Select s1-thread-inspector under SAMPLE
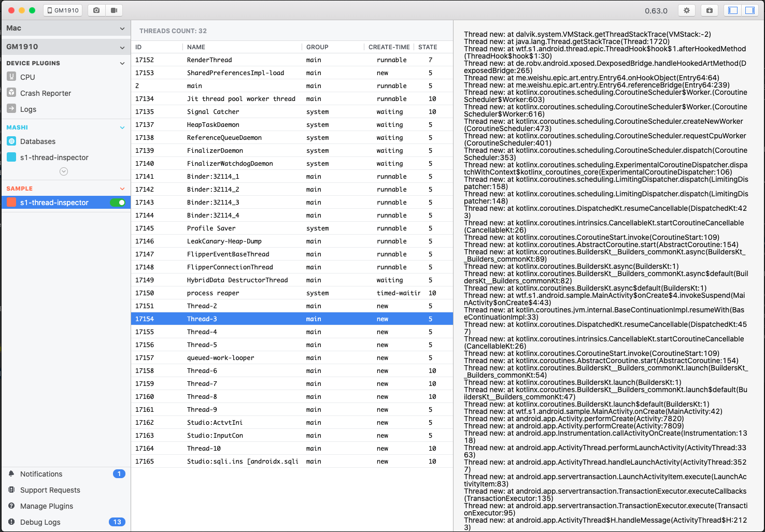 (66, 203)
